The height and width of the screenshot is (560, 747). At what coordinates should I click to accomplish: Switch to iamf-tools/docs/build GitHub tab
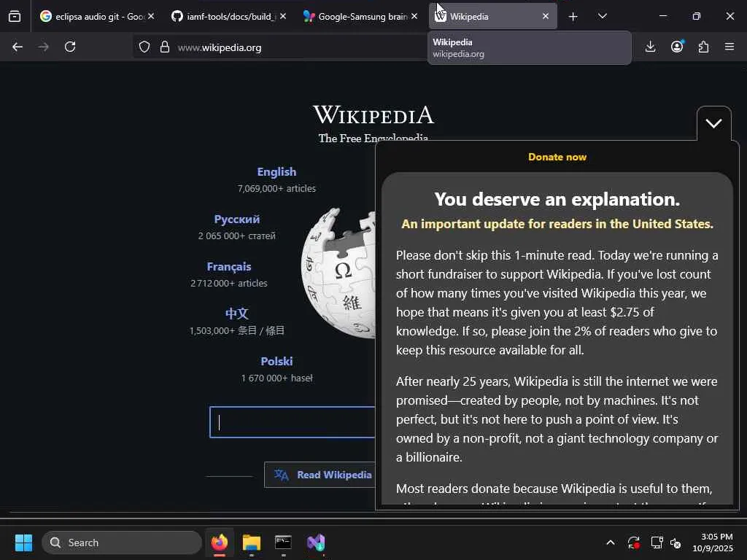pyautogui.click(x=228, y=16)
